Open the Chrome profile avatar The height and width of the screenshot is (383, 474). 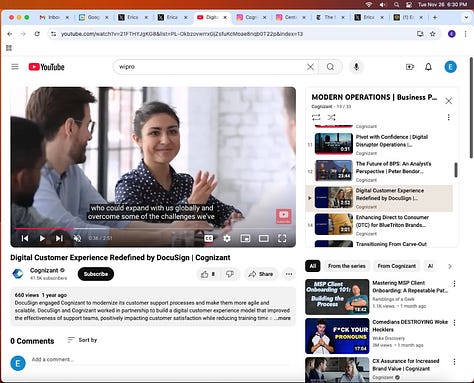coord(452,34)
